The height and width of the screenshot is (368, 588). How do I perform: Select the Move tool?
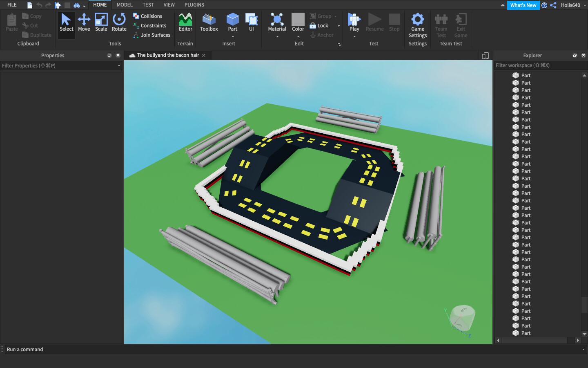pos(84,22)
